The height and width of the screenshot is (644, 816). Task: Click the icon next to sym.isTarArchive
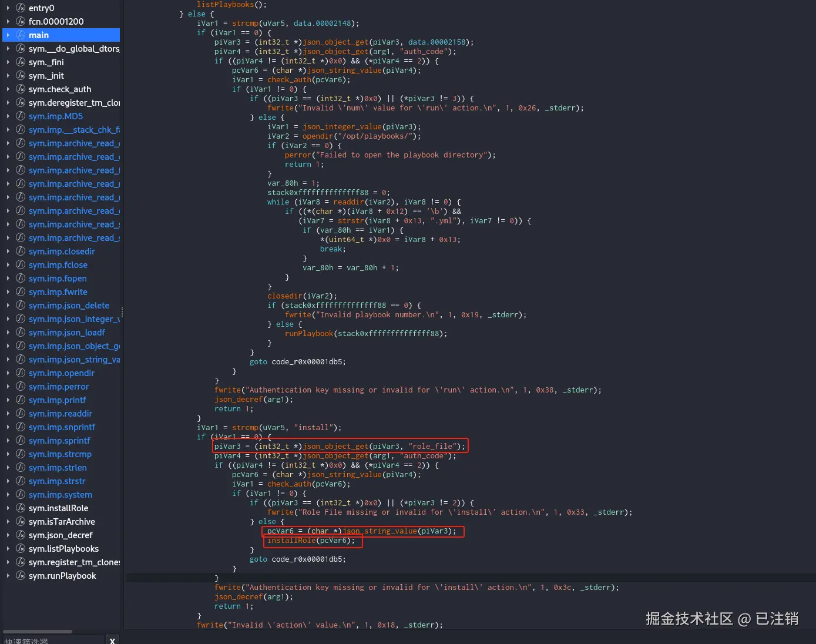pos(21,522)
